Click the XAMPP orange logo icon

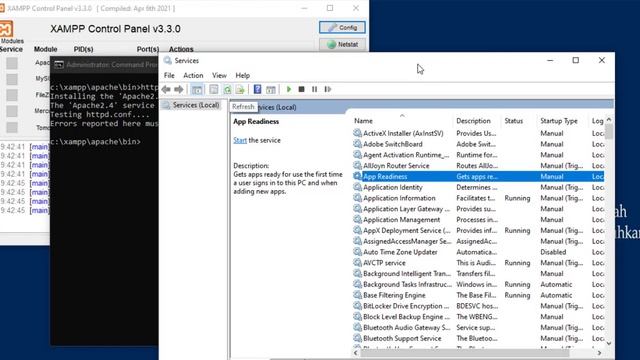click(7, 29)
